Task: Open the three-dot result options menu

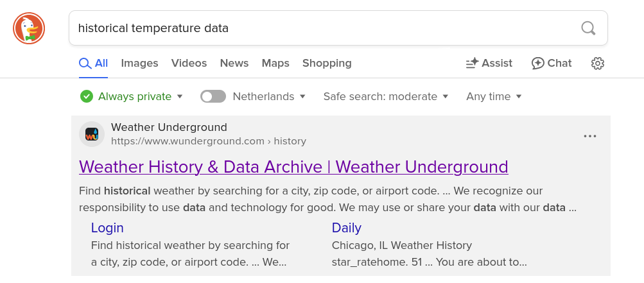Action: [x=590, y=136]
